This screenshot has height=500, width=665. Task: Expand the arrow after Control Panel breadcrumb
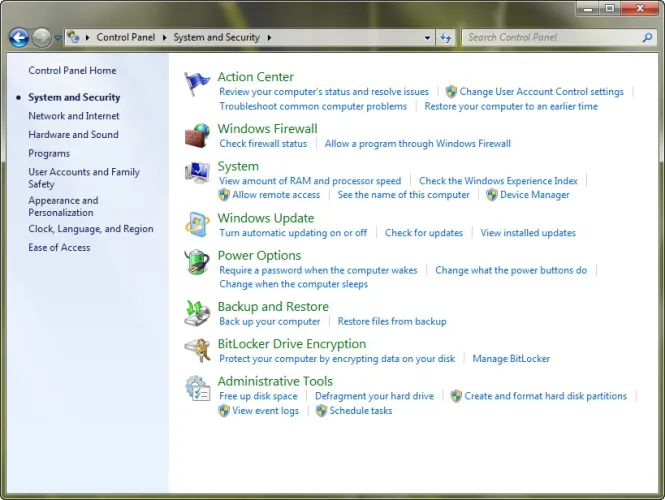click(165, 38)
